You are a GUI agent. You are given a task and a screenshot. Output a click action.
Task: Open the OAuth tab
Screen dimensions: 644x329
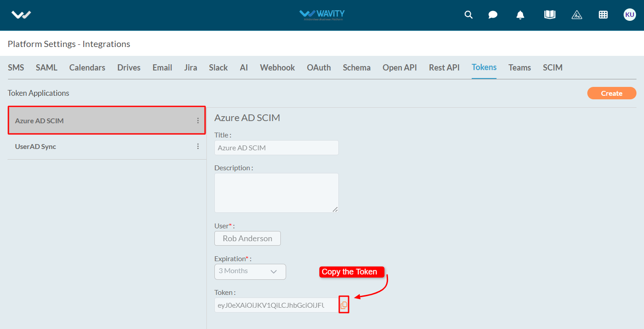pos(319,67)
